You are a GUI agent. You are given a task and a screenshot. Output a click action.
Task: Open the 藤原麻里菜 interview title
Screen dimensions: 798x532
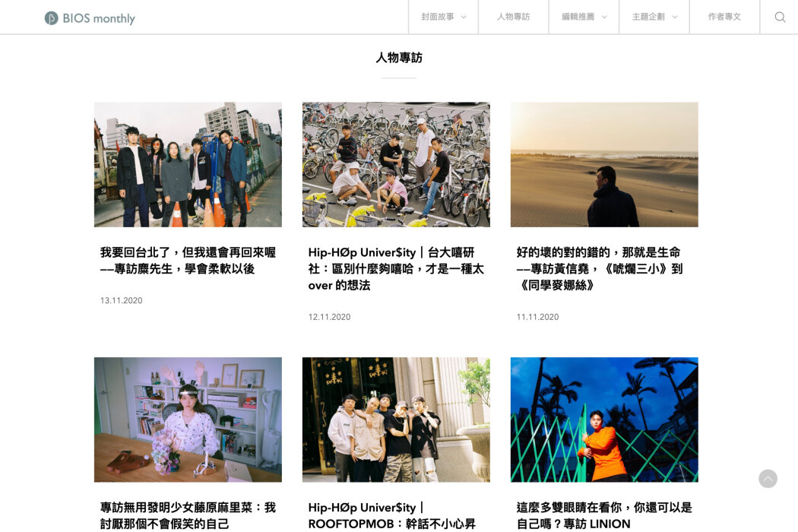point(188,515)
